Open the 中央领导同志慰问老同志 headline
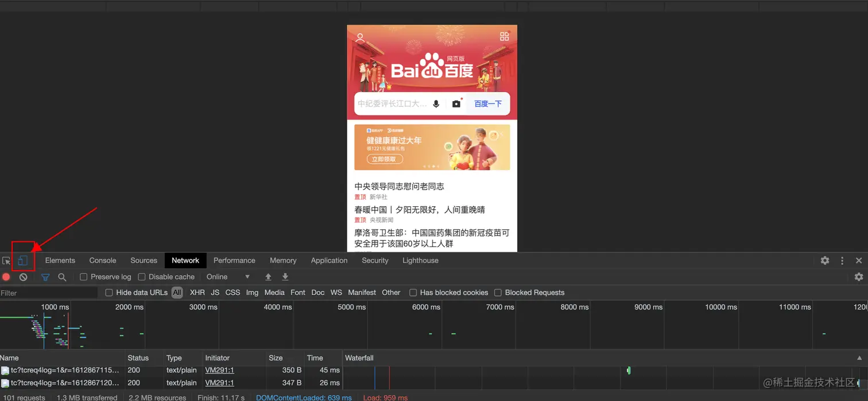868x401 pixels. (x=399, y=186)
